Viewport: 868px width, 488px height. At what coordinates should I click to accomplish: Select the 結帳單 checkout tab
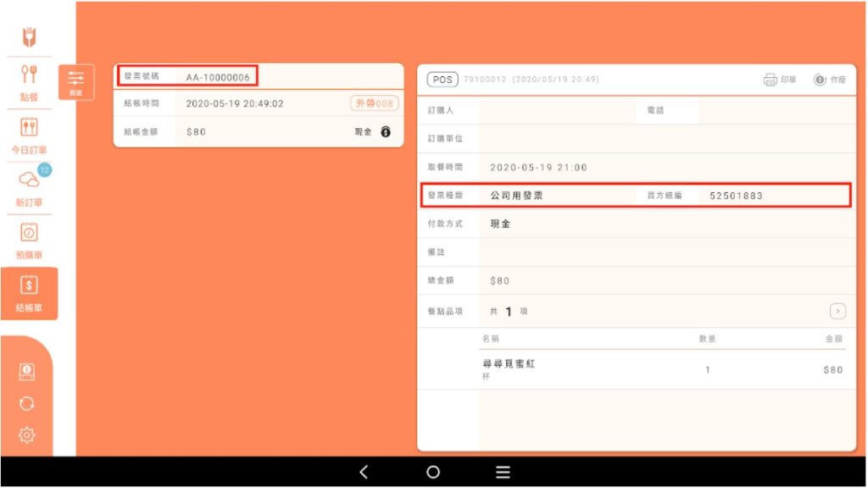(x=29, y=293)
